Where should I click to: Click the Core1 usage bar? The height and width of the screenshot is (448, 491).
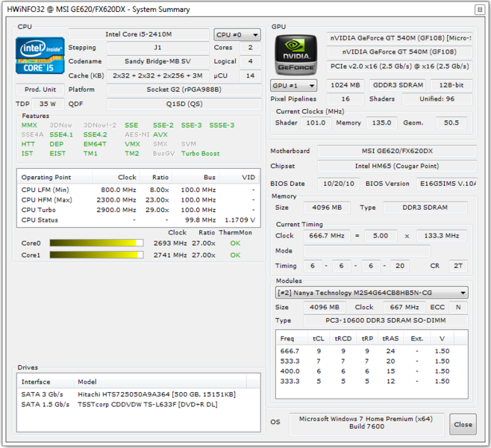(x=96, y=255)
